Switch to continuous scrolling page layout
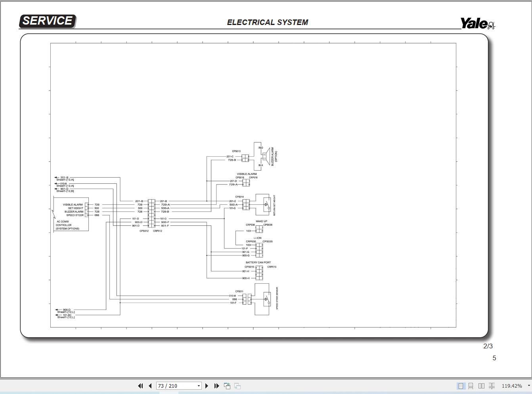This screenshot has width=532, height=394. [x=471, y=386]
